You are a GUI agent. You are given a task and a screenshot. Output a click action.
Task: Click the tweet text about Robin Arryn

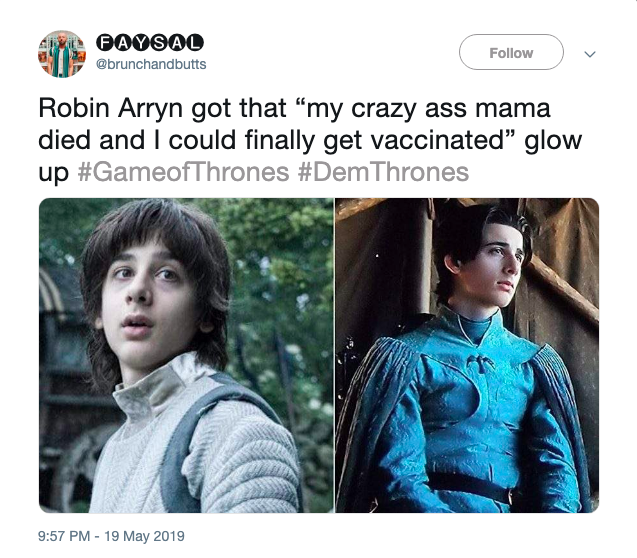tap(310, 140)
